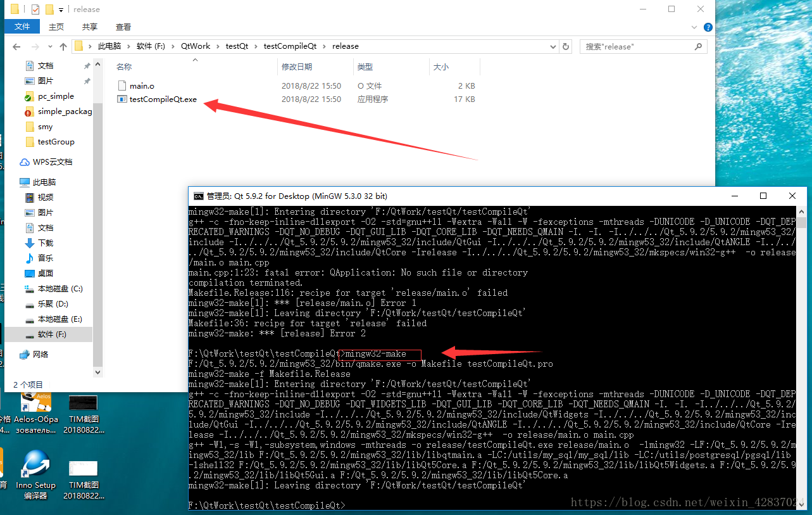Open the recent locations dropdown arrow
The width and height of the screenshot is (812, 515).
click(x=50, y=47)
